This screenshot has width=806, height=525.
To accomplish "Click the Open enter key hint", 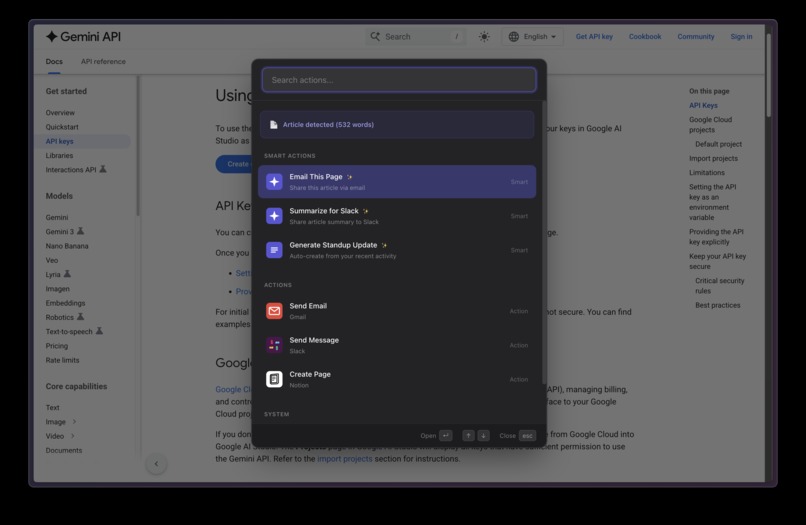I will (x=446, y=436).
